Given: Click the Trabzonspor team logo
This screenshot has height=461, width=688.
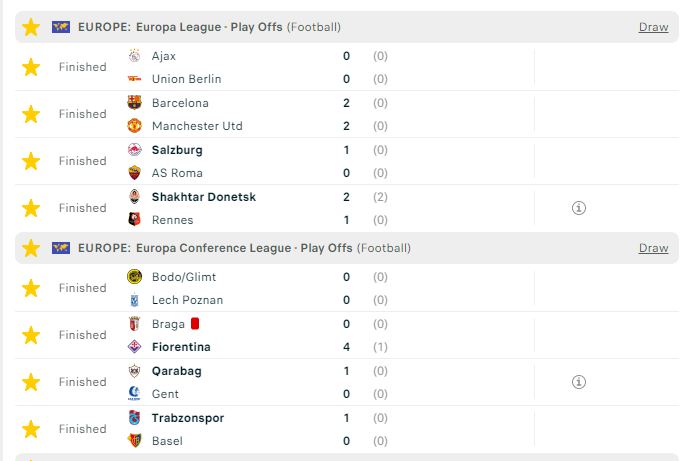Looking at the screenshot, I should click(x=134, y=418).
